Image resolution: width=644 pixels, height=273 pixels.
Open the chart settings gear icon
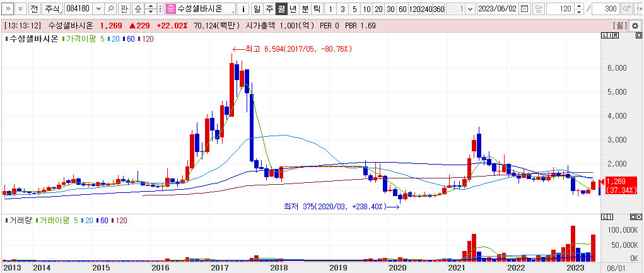(x=635, y=26)
